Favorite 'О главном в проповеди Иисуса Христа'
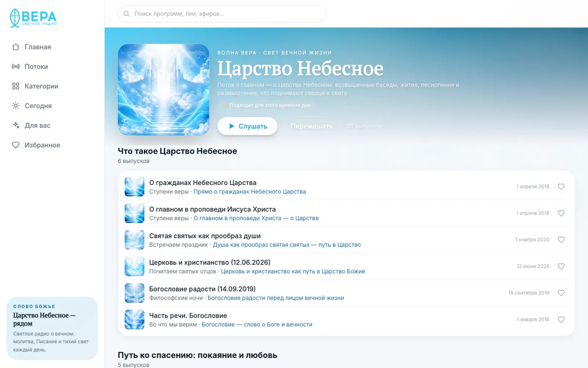 561,213
